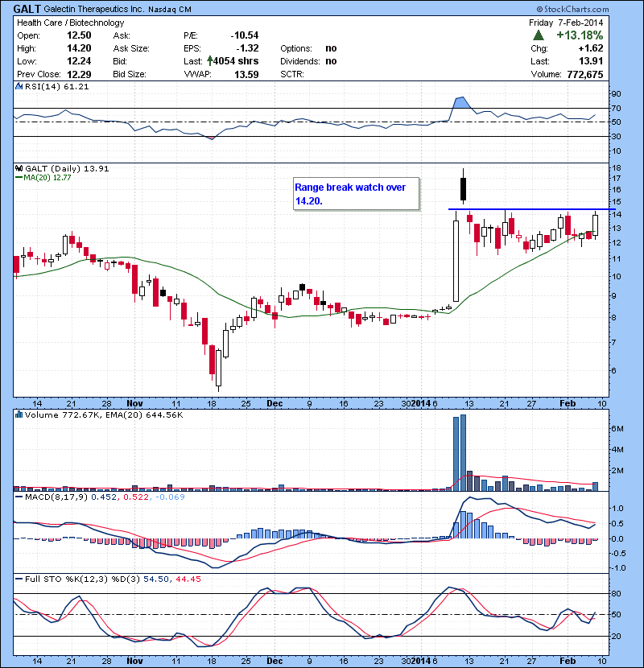Click the 'RSI(14) 61.21' label

pos(57,86)
